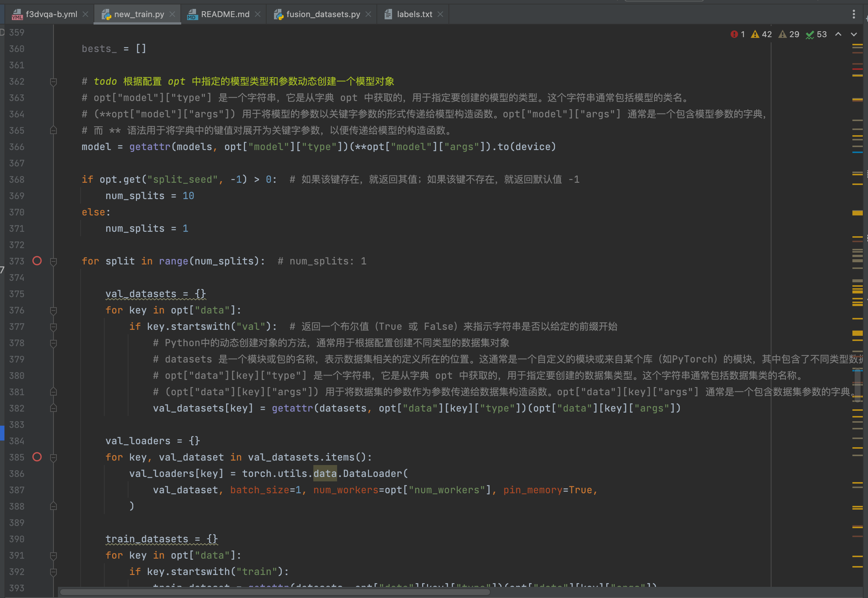Collapse the val_loaders loop at line 385

(x=53, y=458)
